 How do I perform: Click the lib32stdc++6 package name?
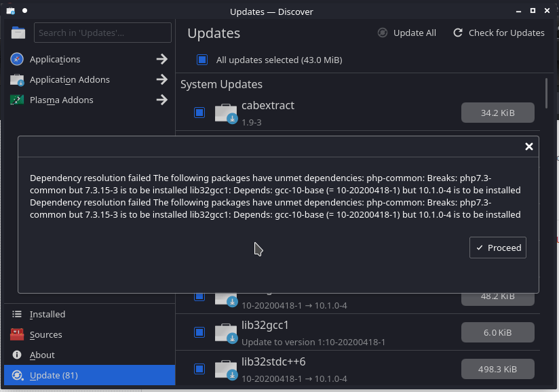[x=273, y=361]
